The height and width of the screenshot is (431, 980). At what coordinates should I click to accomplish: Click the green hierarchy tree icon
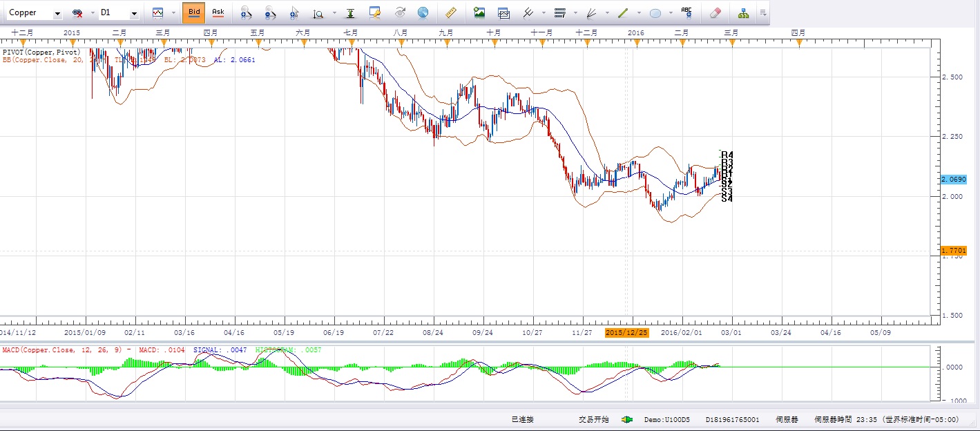point(743,12)
